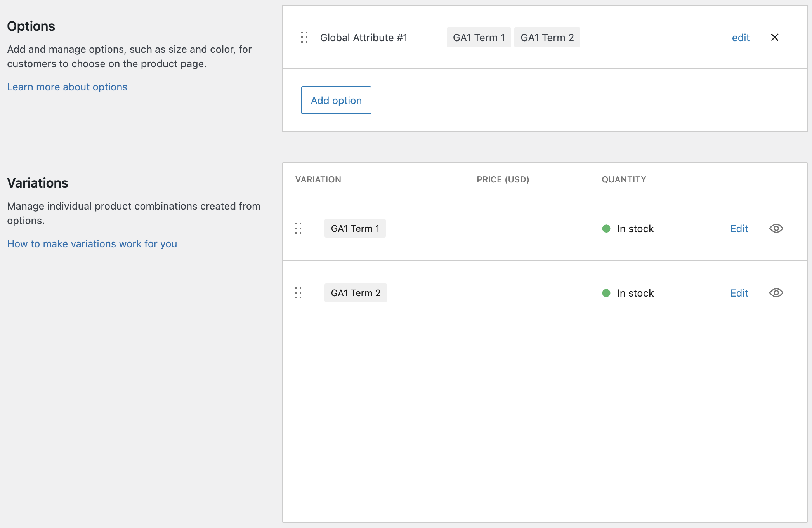Toggle visibility of the GA1 Term 1 variation
Image resolution: width=812 pixels, height=528 pixels.
776,229
